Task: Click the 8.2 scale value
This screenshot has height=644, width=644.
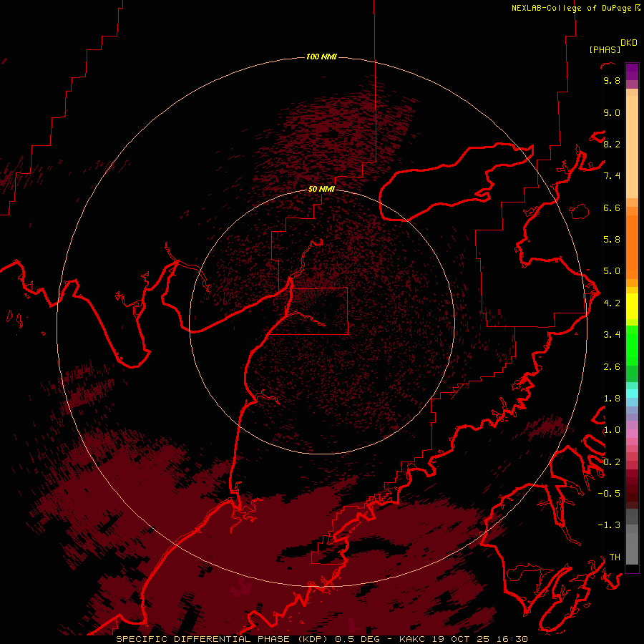Action: [x=612, y=145]
